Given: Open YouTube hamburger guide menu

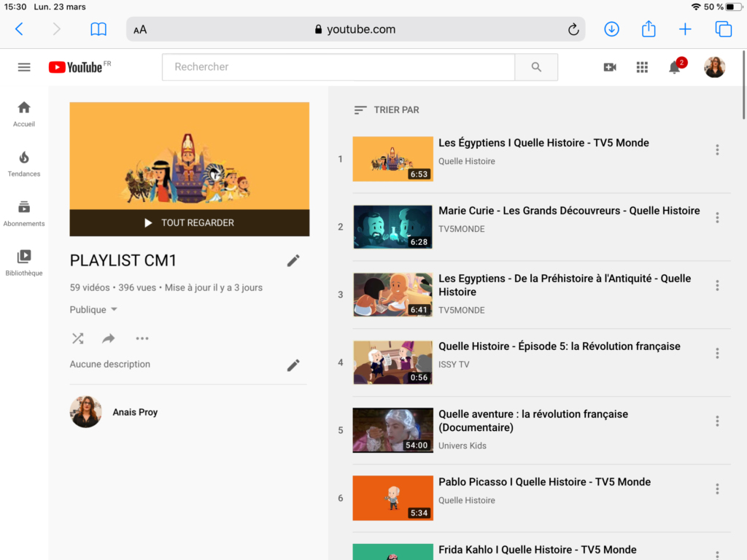Looking at the screenshot, I should coord(24,67).
